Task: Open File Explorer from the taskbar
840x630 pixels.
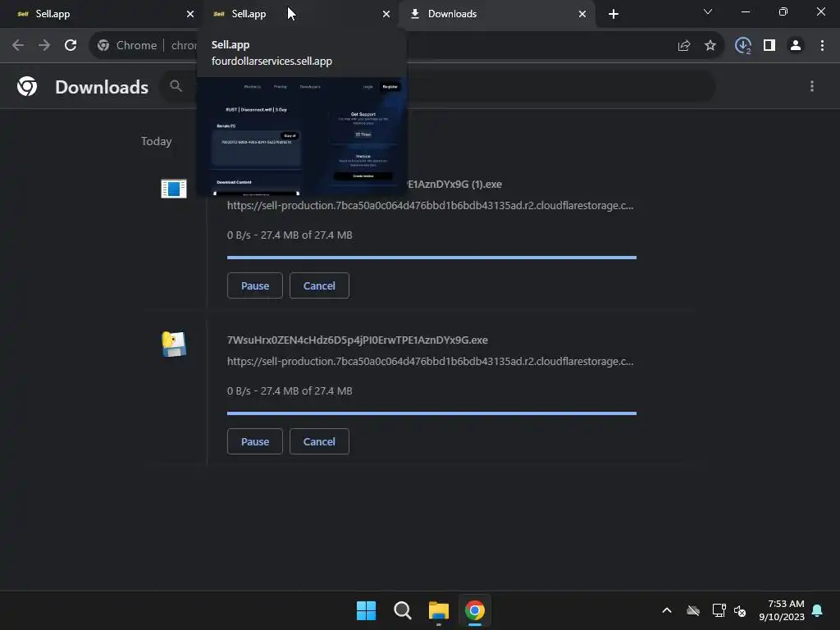Action: pos(438,610)
